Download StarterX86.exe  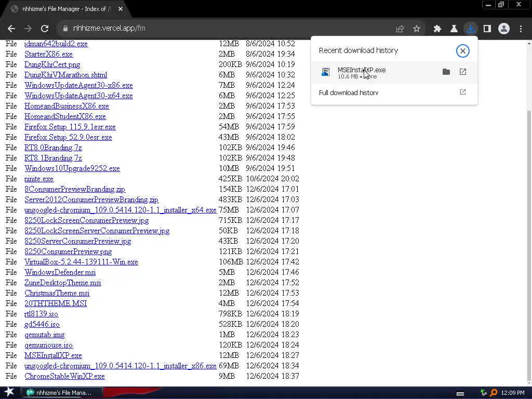(x=48, y=54)
